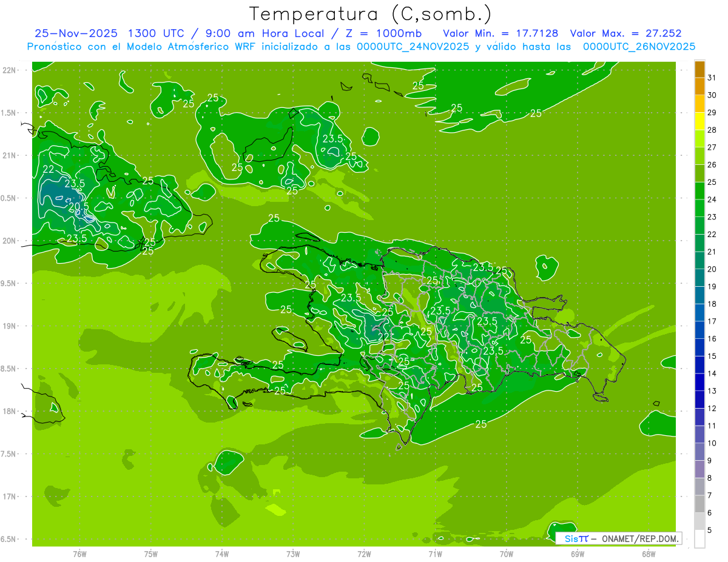728x562 pixels.
Task: Click the legend value 17
Action: (x=712, y=321)
